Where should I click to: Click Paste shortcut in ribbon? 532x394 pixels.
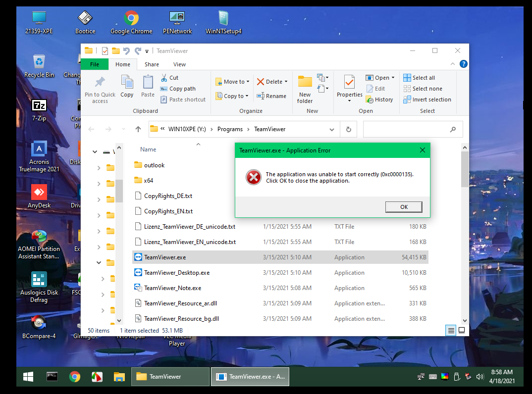click(183, 99)
